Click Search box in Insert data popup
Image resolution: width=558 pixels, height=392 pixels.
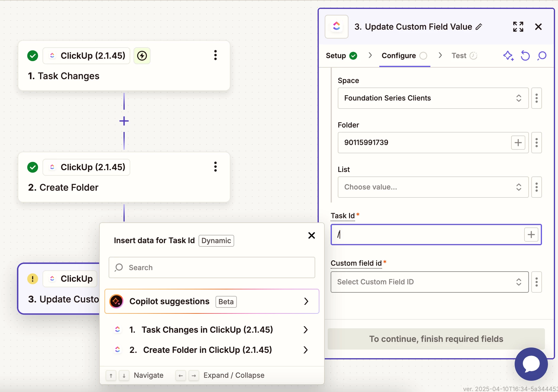point(212,267)
